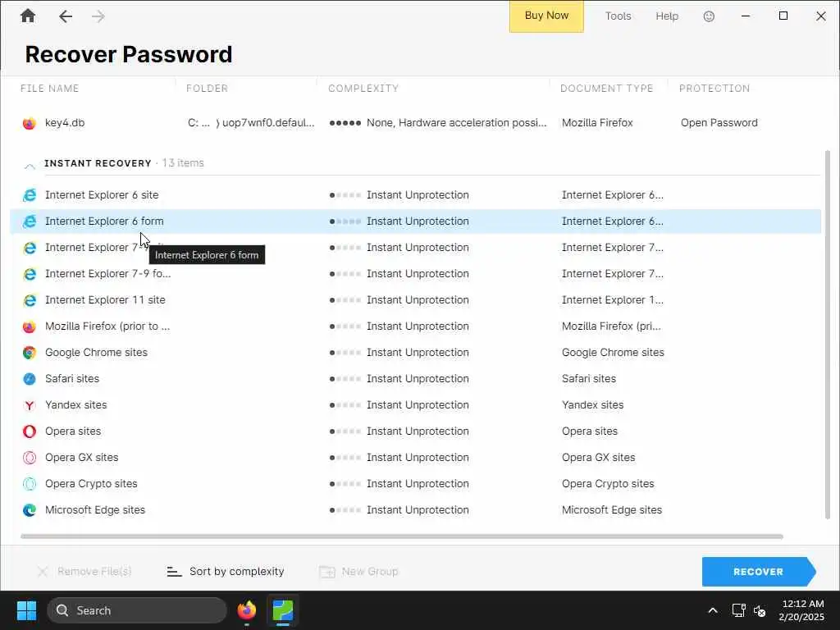Show hidden tray icons chevron

713,610
